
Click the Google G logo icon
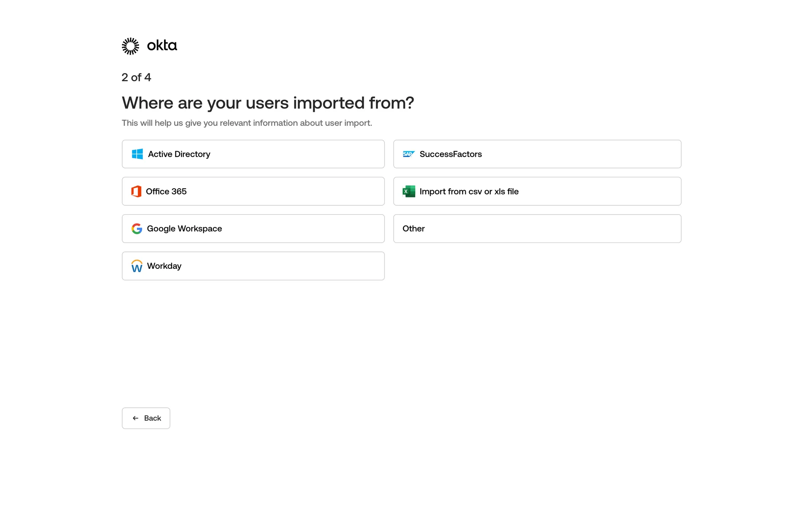pos(137,229)
